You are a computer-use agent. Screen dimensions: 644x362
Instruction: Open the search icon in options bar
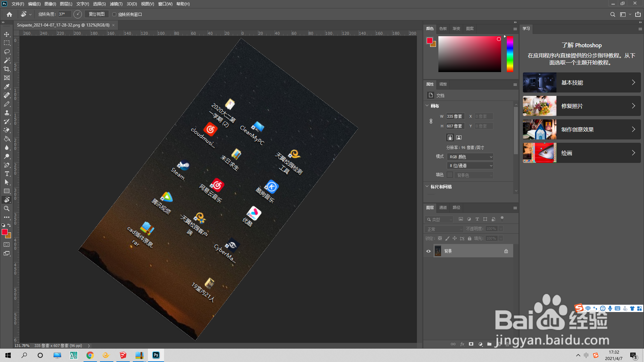pyautogui.click(x=612, y=14)
